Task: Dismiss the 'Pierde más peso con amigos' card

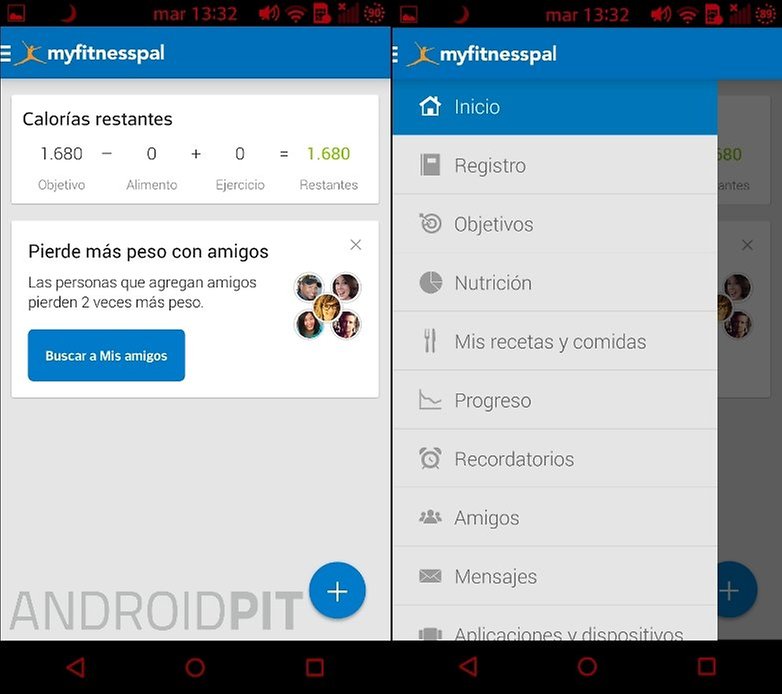Action: (356, 245)
